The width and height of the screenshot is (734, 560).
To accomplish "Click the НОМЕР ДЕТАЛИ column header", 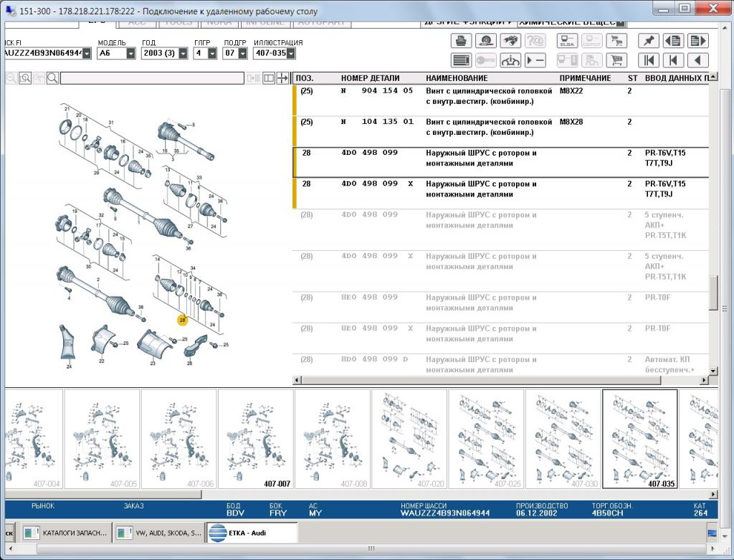I will coord(371,78).
